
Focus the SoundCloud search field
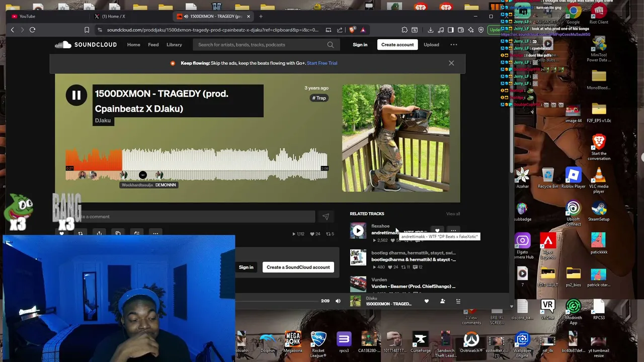click(262, 45)
